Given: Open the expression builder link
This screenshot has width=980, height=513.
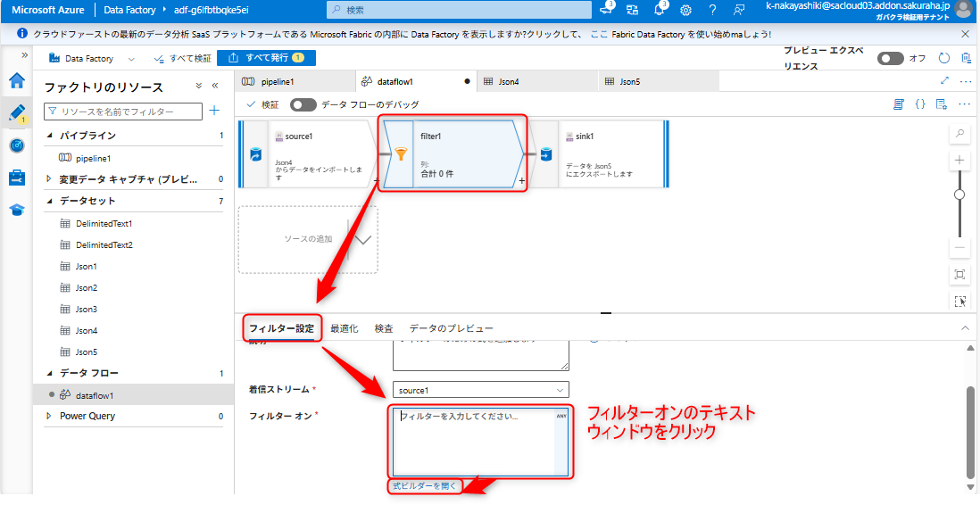Looking at the screenshot, I should coord(424,485).
